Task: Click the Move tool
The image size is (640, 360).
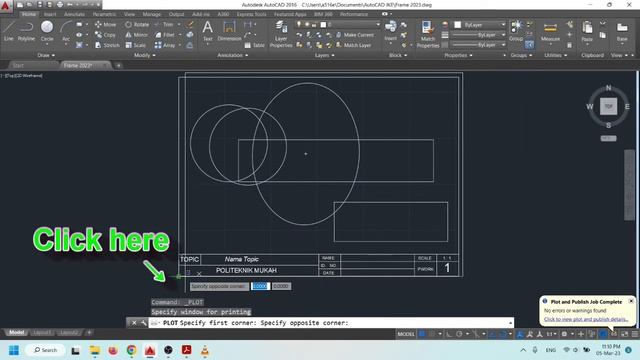Action: point(105,24)
